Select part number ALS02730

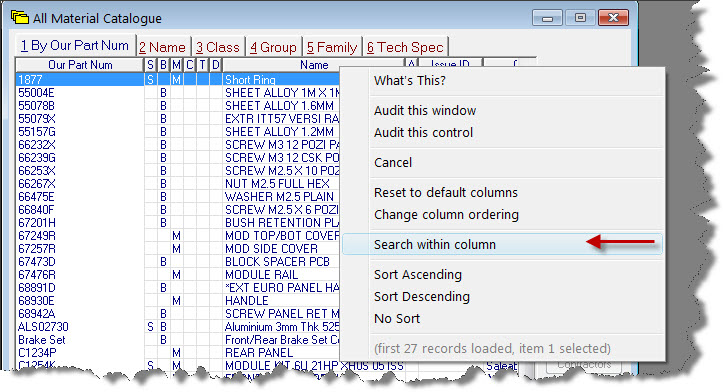(x=43, y=327)
